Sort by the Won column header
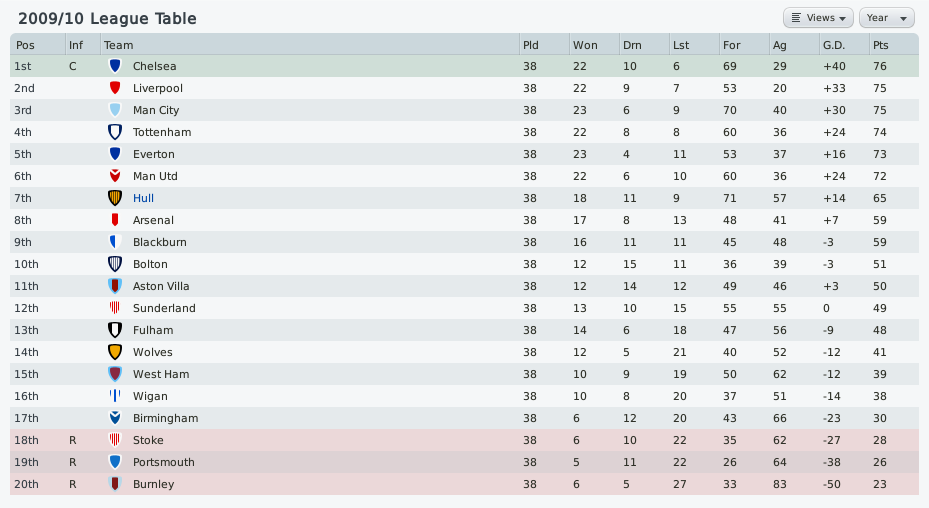The height and width of the screenshot is (508, 929). (x=585, y=45)
